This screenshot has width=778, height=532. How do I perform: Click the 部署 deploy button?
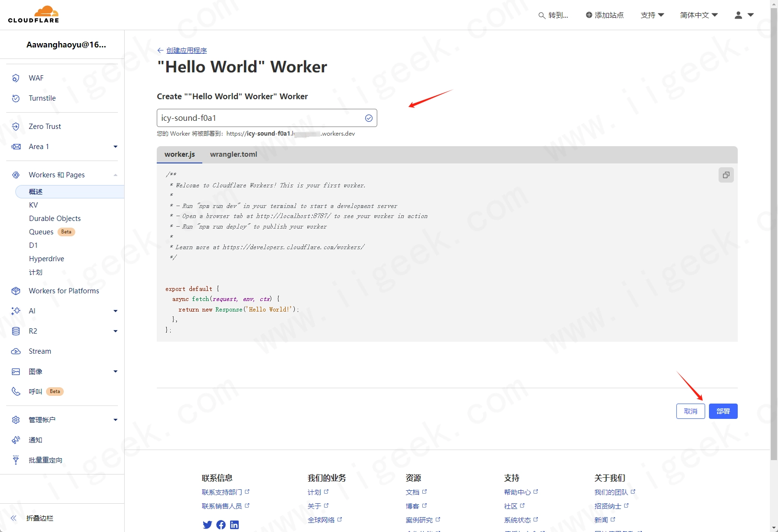723,411
